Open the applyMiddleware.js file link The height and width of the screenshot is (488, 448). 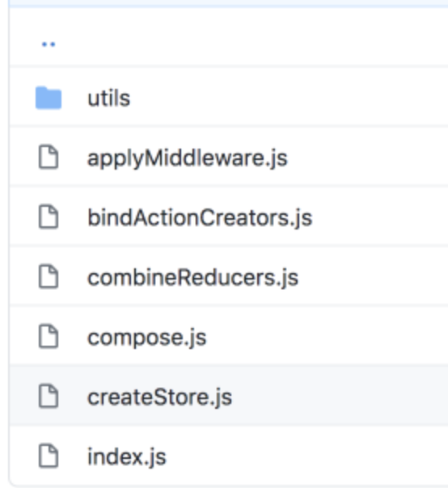click(188, 158)
